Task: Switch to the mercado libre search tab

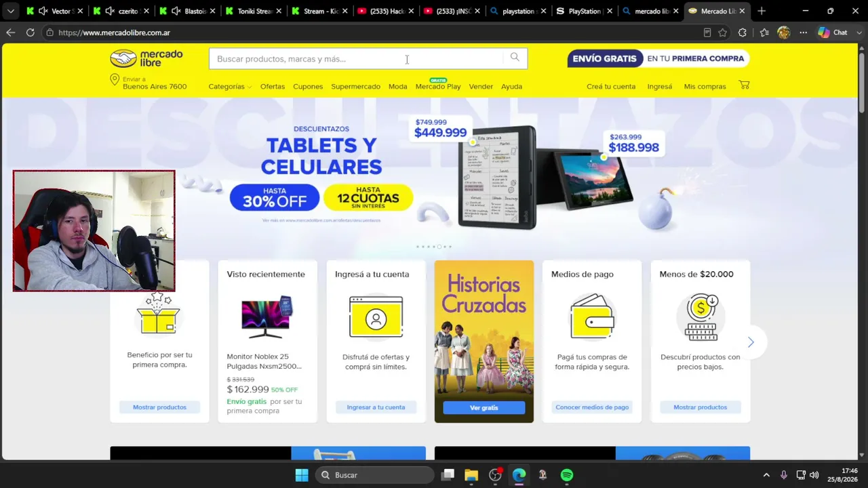Action: [651, 11]
